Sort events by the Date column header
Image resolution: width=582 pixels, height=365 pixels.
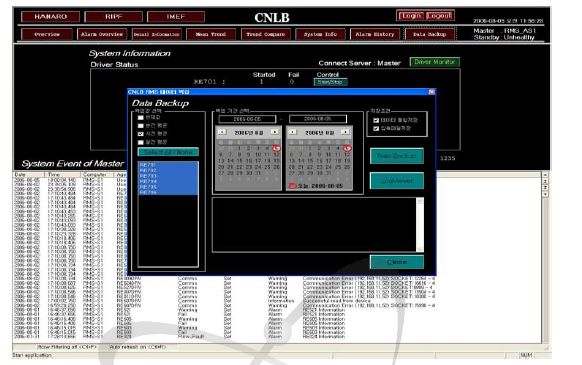[29, 174]
